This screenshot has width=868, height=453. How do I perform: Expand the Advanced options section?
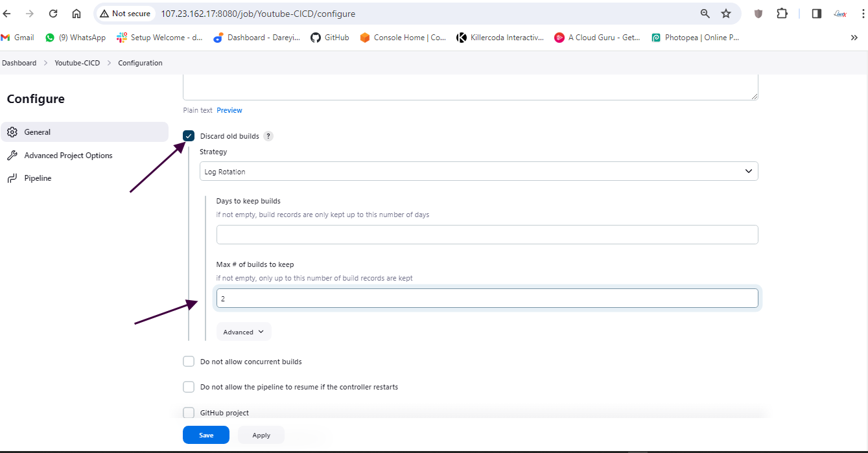244,332
